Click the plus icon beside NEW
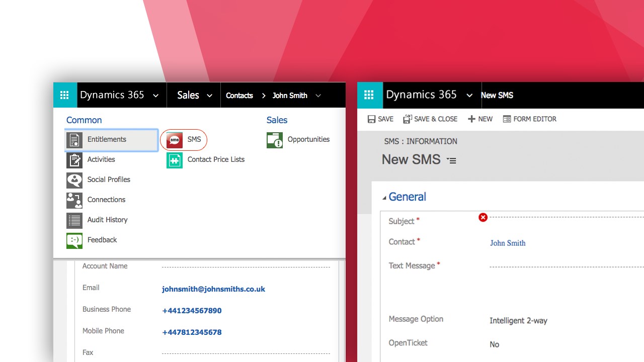Screen dimensions: 644x362 471,119
